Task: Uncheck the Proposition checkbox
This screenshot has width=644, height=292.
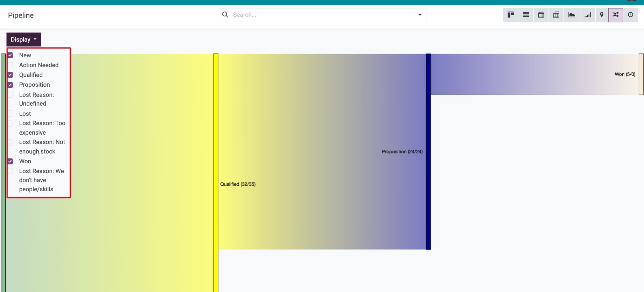Action: click(10, 85)
